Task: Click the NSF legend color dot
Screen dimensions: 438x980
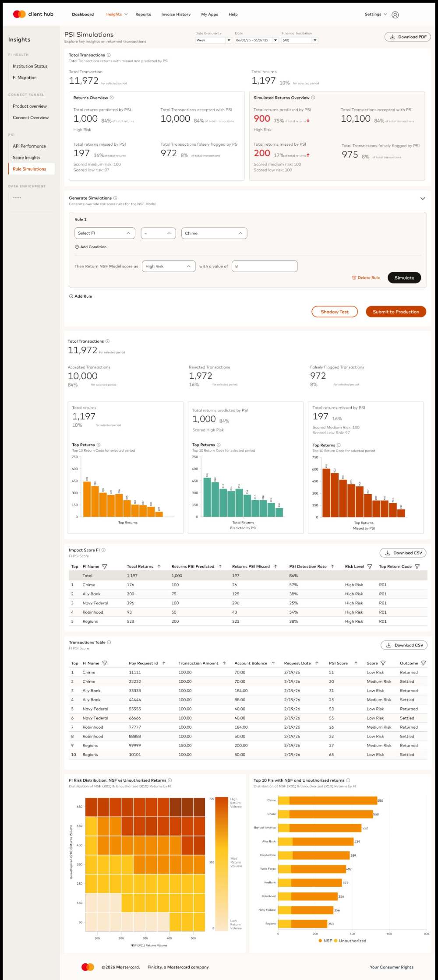Action: (x=321, y=940)
